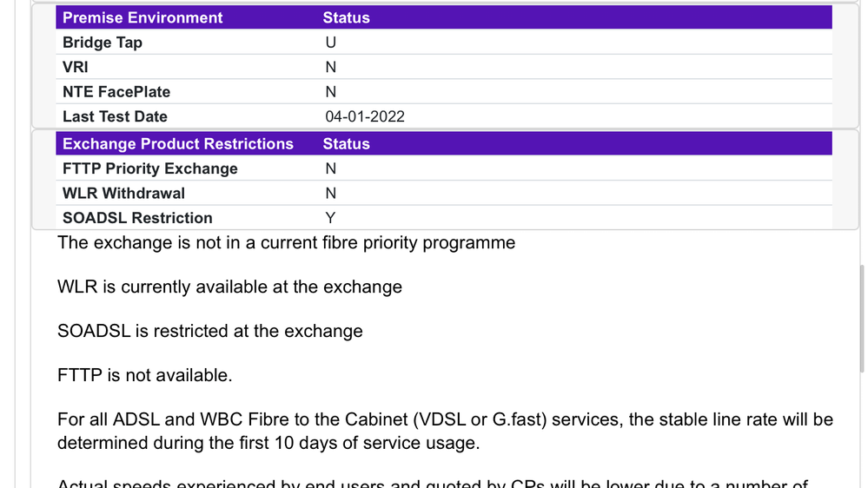
Task: Click the Premise Environment header
Action: pos(142,17)
